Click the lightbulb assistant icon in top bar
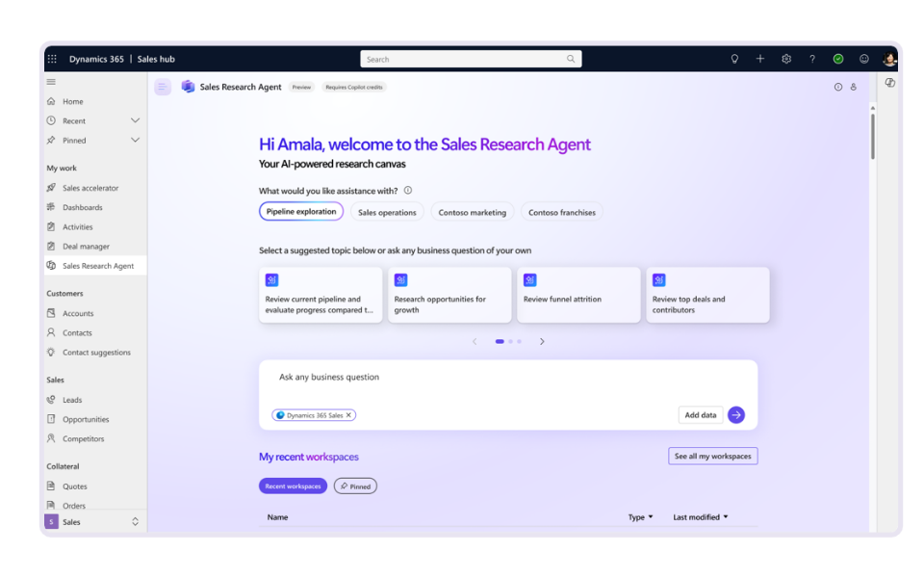The width and height of the screenshot is (924, 578). [x=734, y=59]
